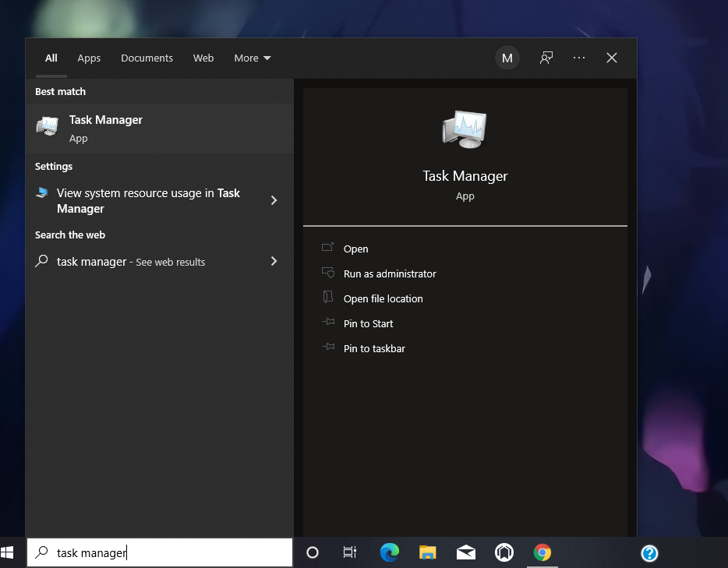The width and height of the screenshot is (728, 568).
Task: Open the three-dot options menu
Action: point(579,58)
